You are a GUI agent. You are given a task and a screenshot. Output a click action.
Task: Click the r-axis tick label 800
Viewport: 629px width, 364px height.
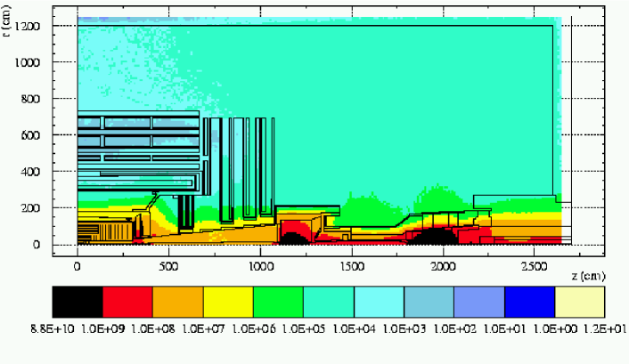point(30,98)
